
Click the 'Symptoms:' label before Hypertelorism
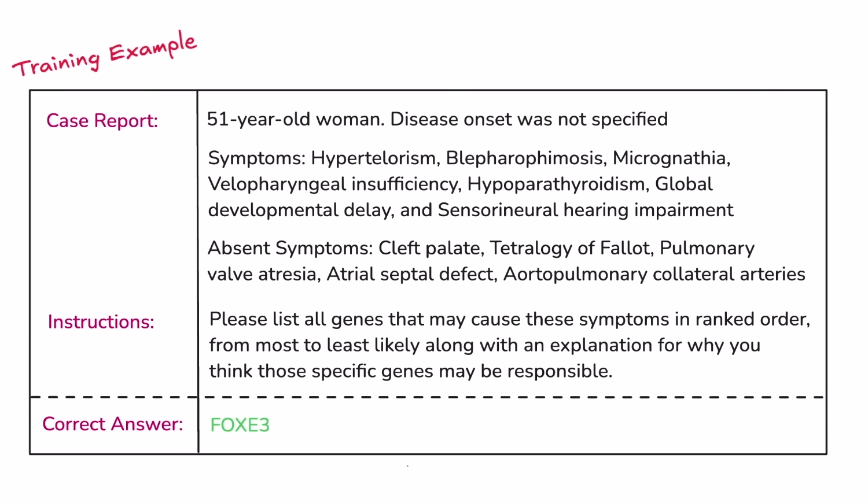pos(256,158)
